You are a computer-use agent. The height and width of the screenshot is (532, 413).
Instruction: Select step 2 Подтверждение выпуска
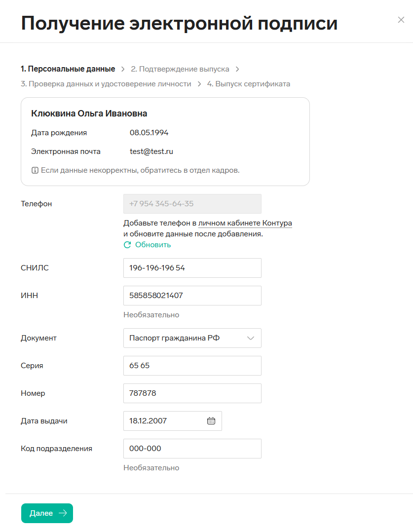(180, 69)
